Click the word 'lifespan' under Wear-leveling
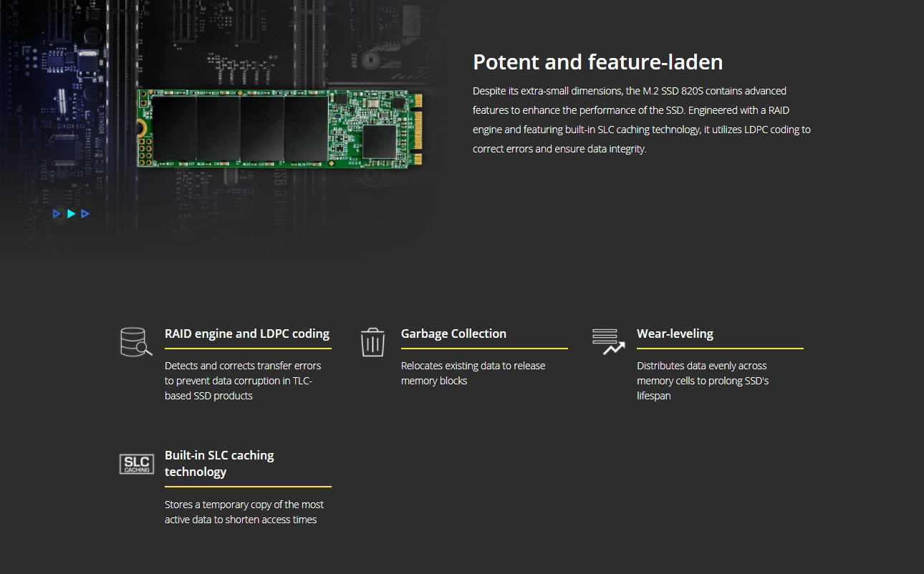 point(654,396)
